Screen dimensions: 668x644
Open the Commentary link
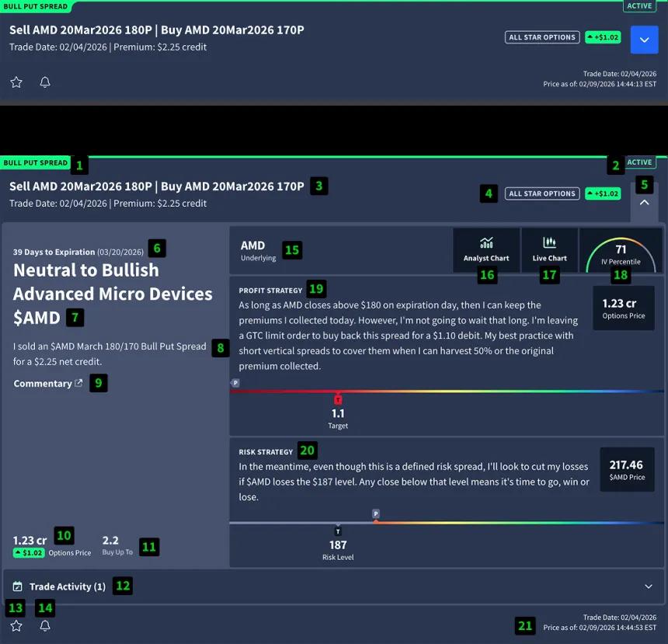coord(47,384)
